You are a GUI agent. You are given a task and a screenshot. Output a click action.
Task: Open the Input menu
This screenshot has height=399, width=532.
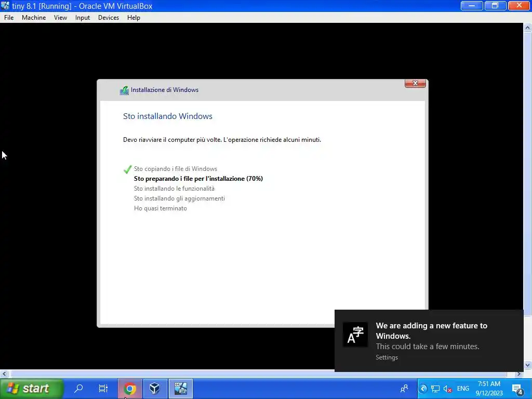coord(83,18)
